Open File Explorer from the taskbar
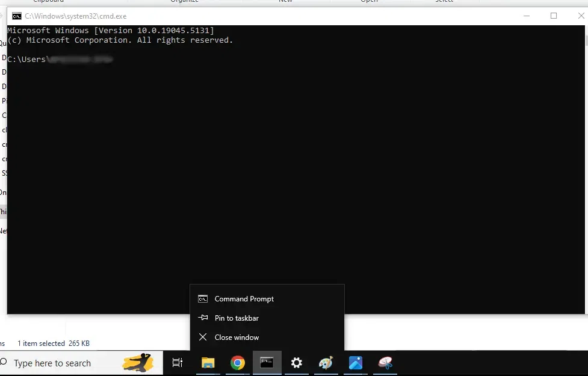Viewport: 588px width, 376px height. pos(208,363)
